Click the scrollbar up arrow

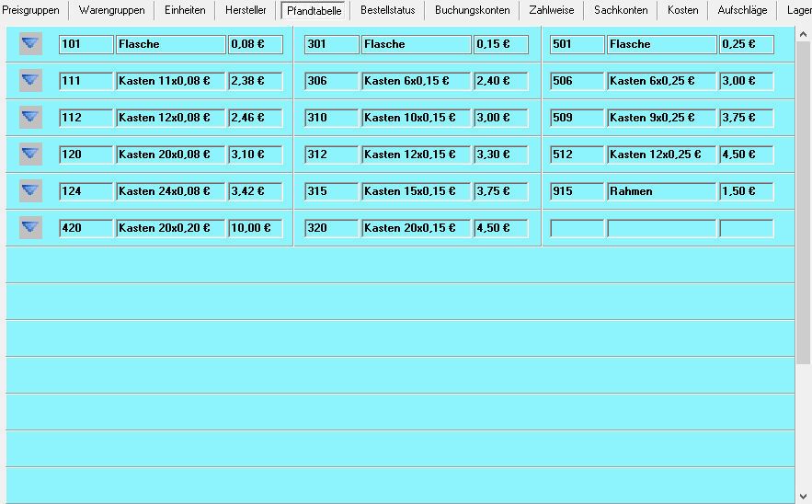pos(803,34)
